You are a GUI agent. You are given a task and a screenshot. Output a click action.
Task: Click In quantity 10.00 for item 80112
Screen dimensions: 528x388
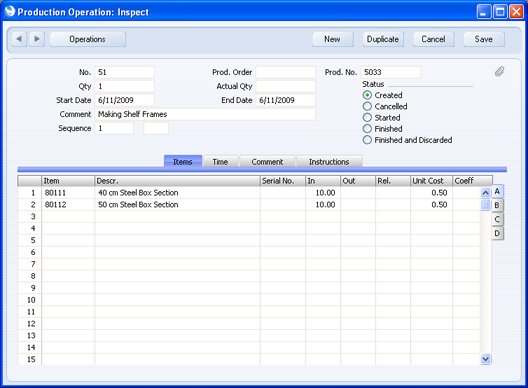[x=323, y=205]
